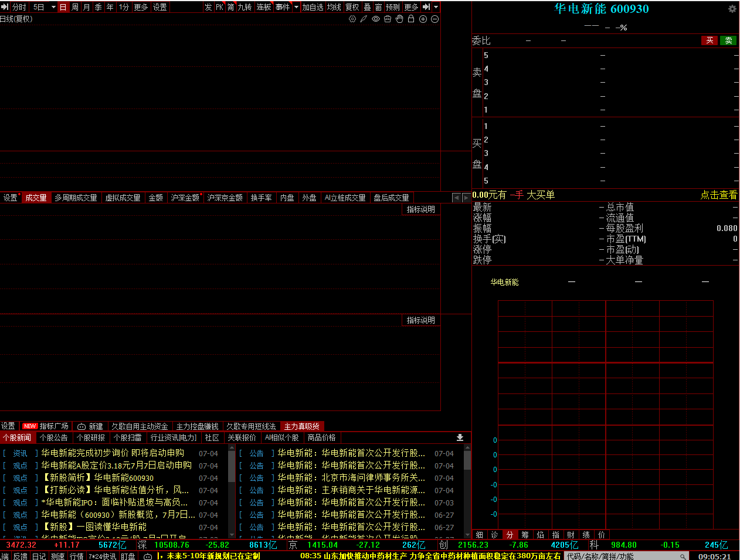This screenshot has height=560, width=740.
Task: Open 7*24快讯 in bottom bar
Action: tap(103, 556)
